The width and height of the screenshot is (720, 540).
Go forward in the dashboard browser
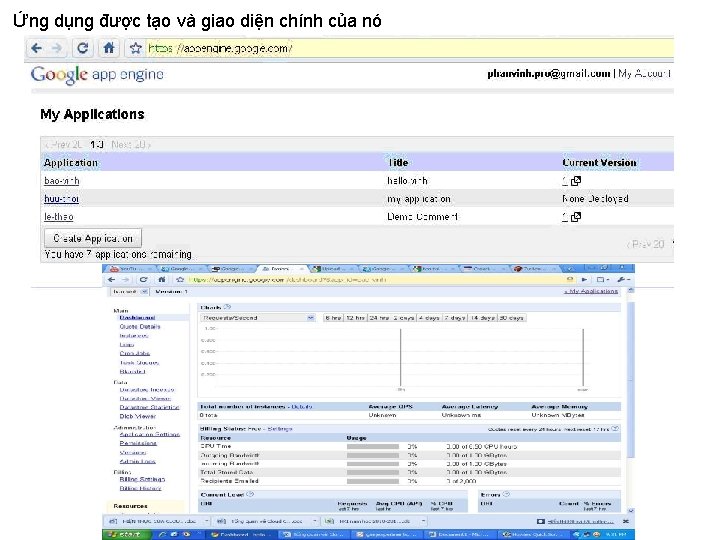point(126,280)
